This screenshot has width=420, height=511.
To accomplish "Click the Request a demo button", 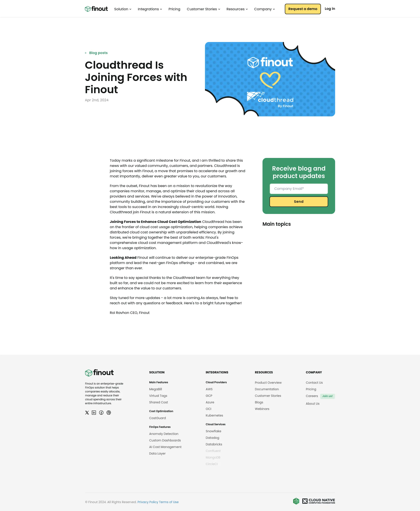I will tap(302, 9).
